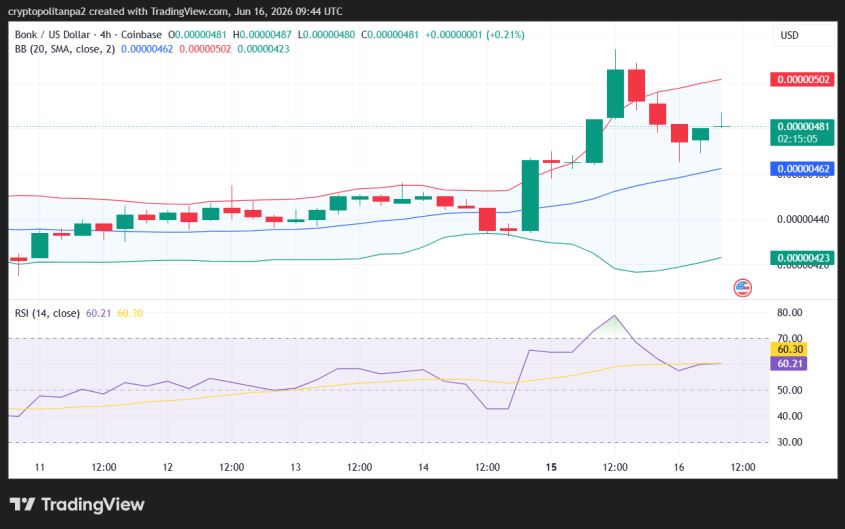
Task: Click the TradingView logo at the bottom
Action: [77, 505]
